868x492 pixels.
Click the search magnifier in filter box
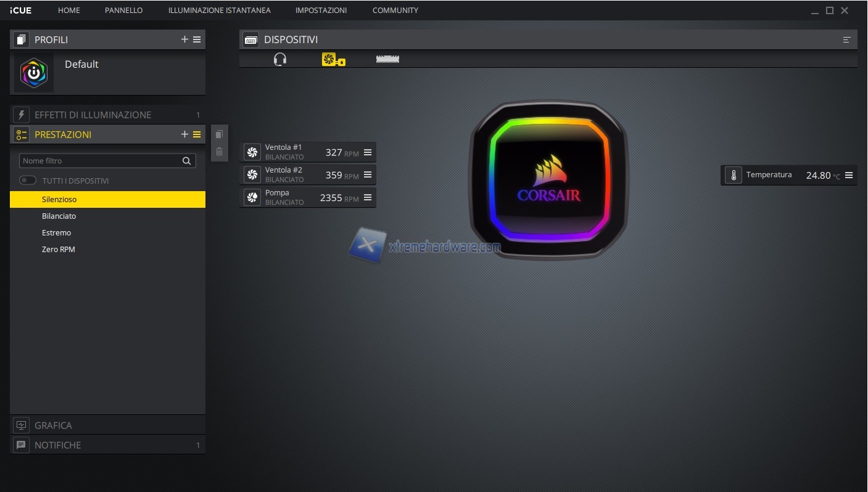pyautogui.click(x=186, y=161)
